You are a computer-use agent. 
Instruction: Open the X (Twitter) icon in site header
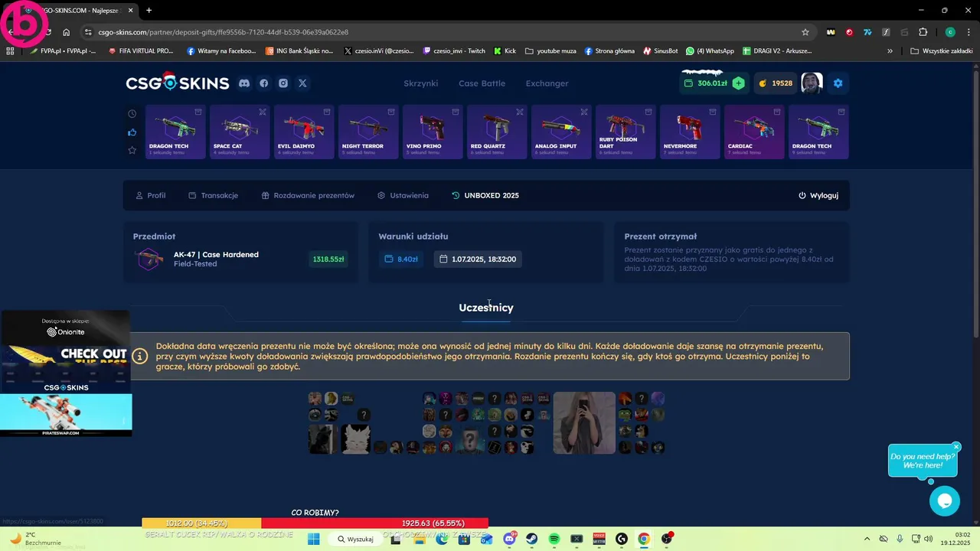[x=302, y=83]
